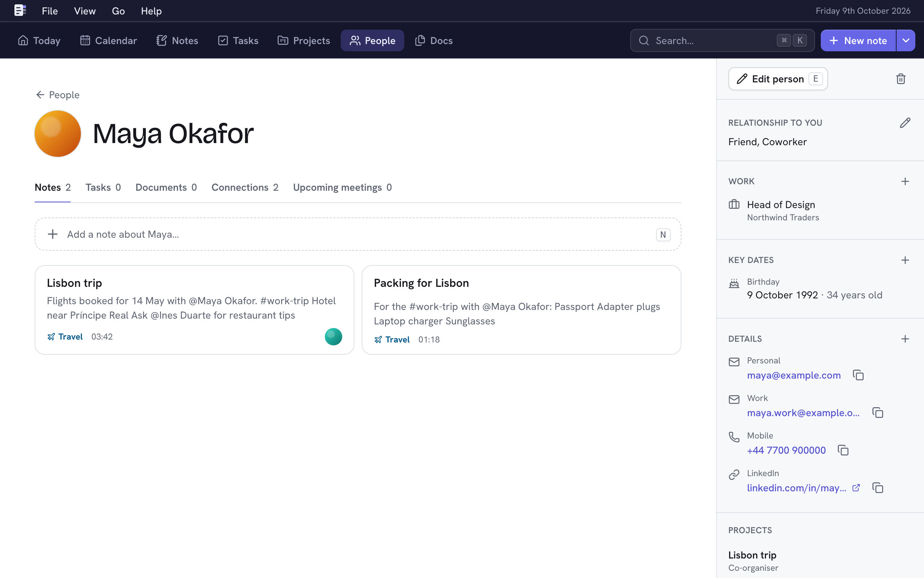Select the People navigation item
924x578 pixels.
(372, 40)
